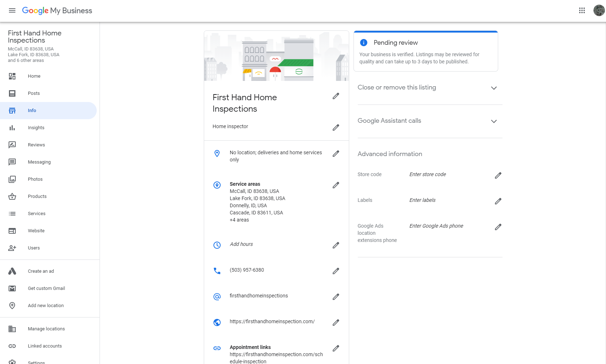Viewport: 606px width, 364px height.
Task: Click the Add hours text
Action: pos(241,244)
